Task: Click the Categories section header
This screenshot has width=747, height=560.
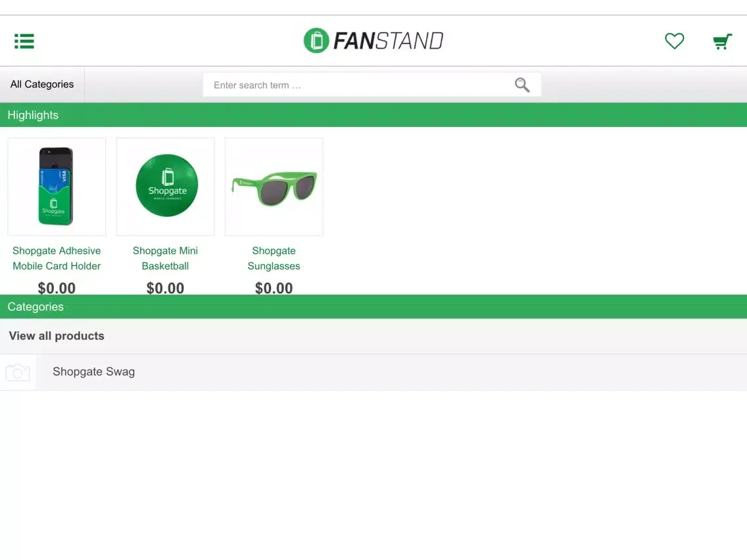Action: (373, 307)
